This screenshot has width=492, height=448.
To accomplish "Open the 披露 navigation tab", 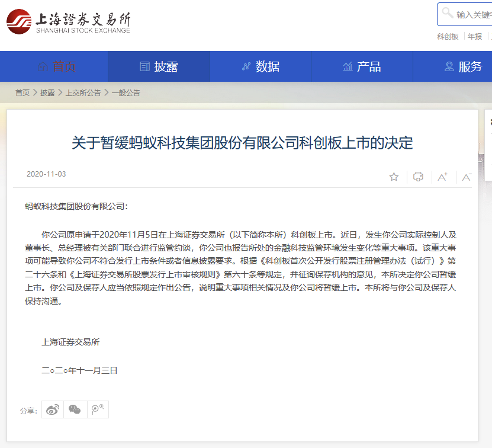I will tap(159, 66).
